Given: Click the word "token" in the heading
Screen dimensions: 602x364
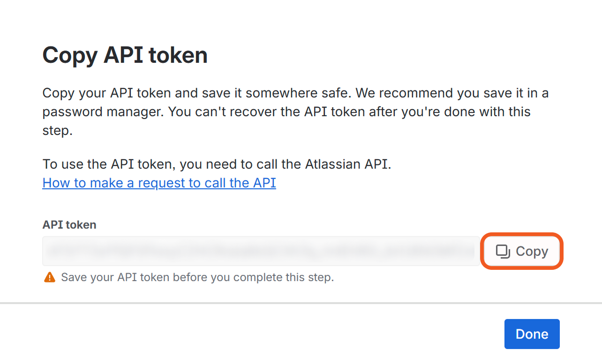Looking at the screenshot, I should point(178,55).
